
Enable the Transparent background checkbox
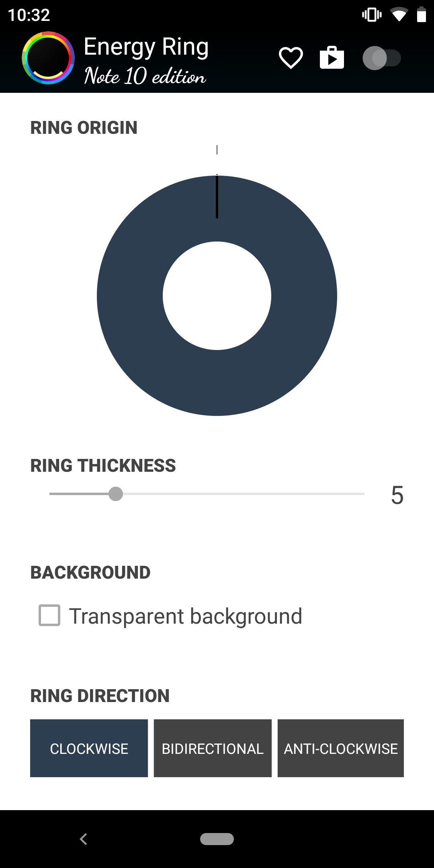coord(49,615)
